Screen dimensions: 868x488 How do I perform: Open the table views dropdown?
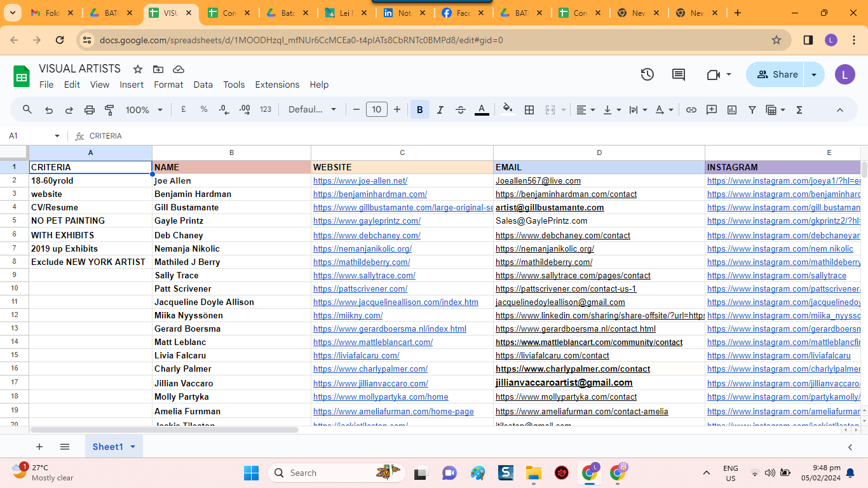pos(775,109)
